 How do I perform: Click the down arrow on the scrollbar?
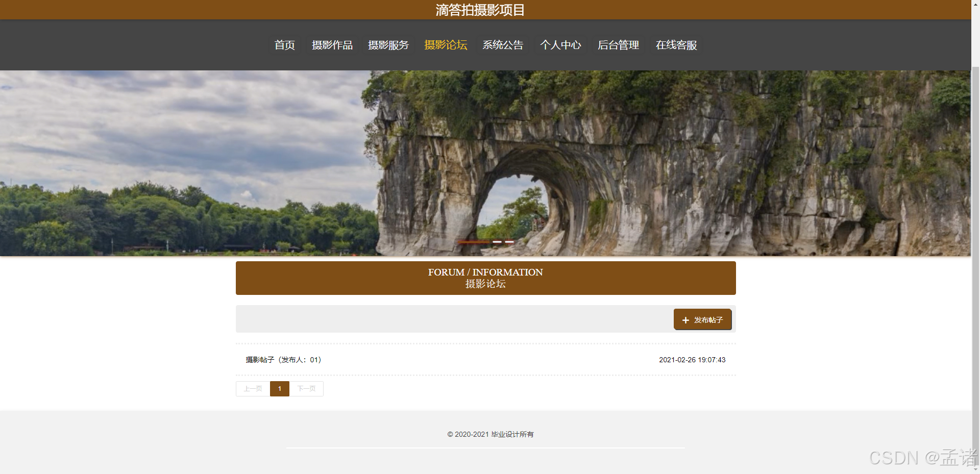click(x=976, y=469)
